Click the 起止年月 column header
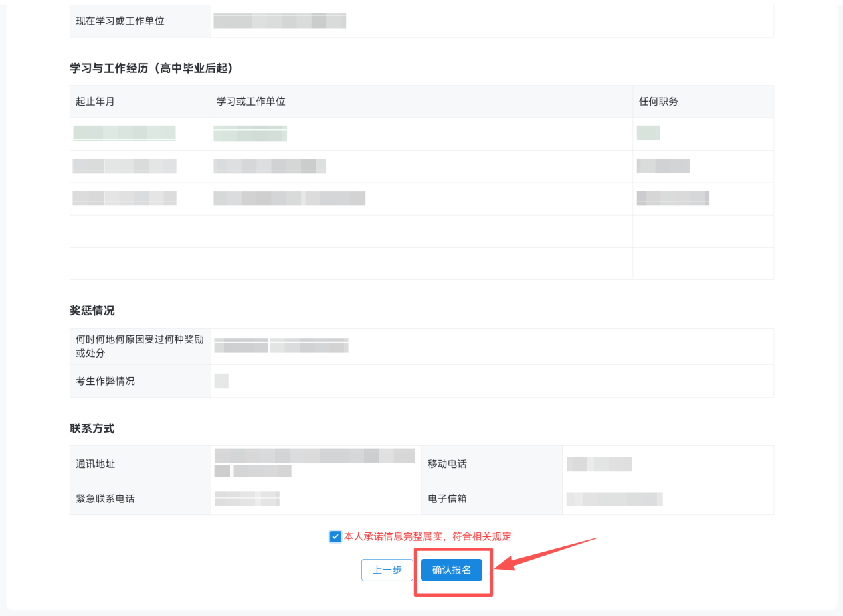 click(96, 102)
